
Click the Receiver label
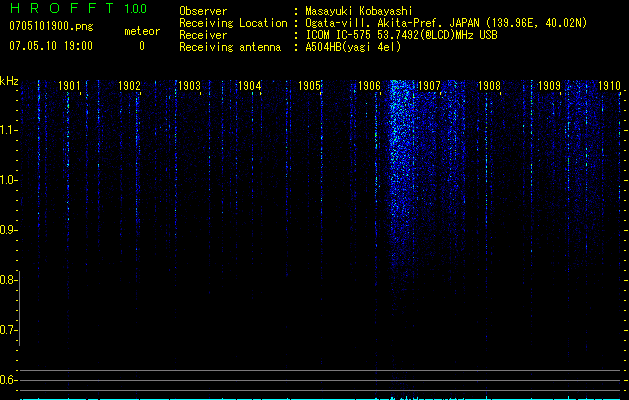tap(203, 35)
